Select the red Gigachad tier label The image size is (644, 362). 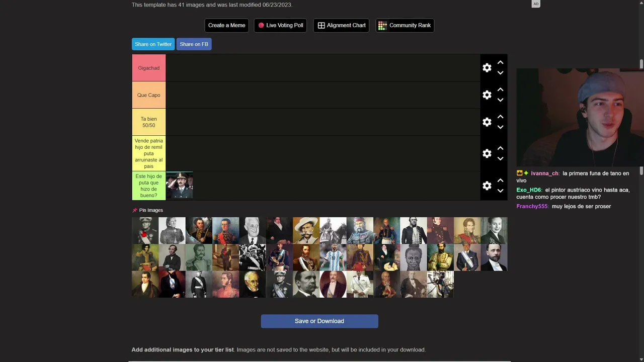(149, 68)
